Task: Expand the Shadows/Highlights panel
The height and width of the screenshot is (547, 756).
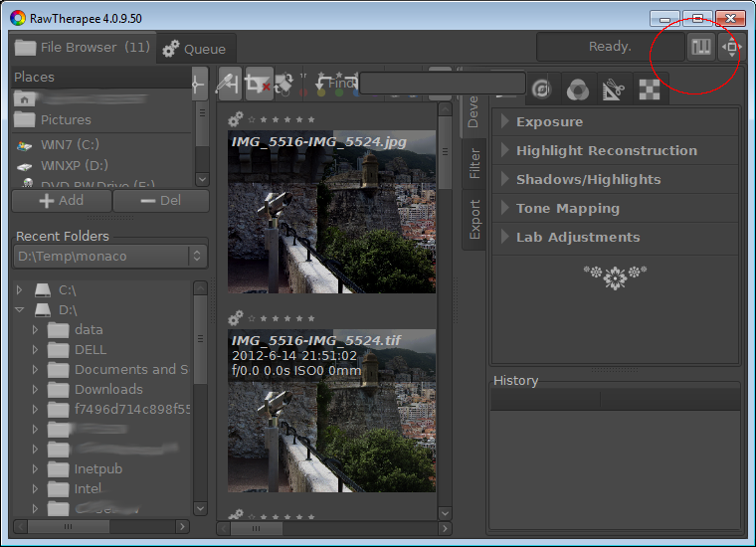Action: point(615,180)
